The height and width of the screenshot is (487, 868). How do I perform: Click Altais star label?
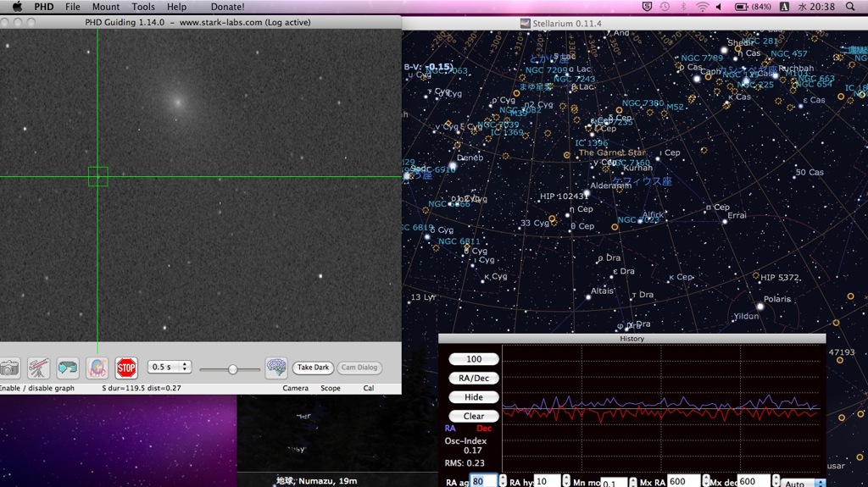[603, 291]
